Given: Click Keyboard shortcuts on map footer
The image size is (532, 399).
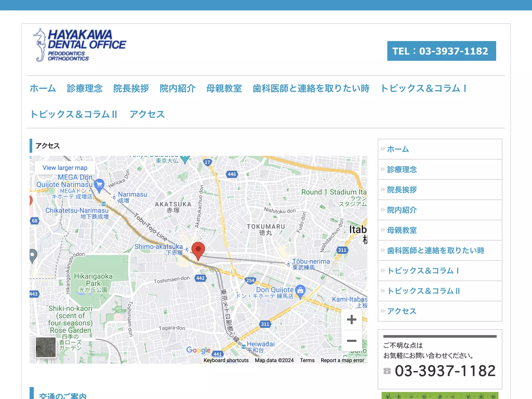Looking at the screenshot, I should click(226, 360).
